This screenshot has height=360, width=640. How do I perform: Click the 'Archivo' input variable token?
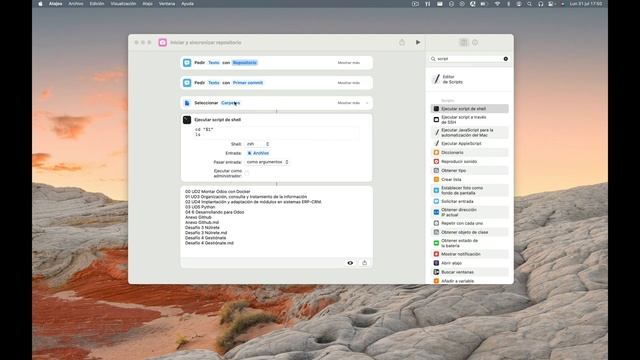[258, 153]
